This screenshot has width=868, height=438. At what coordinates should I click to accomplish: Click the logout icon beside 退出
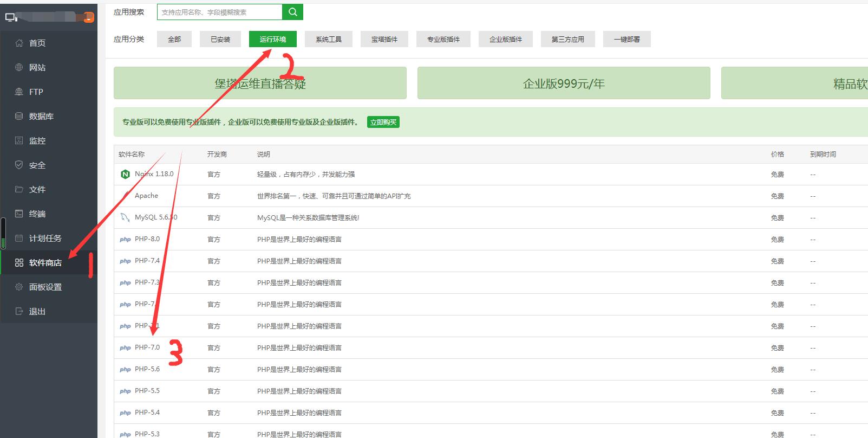pyautogui.click(x=19, y=311)
